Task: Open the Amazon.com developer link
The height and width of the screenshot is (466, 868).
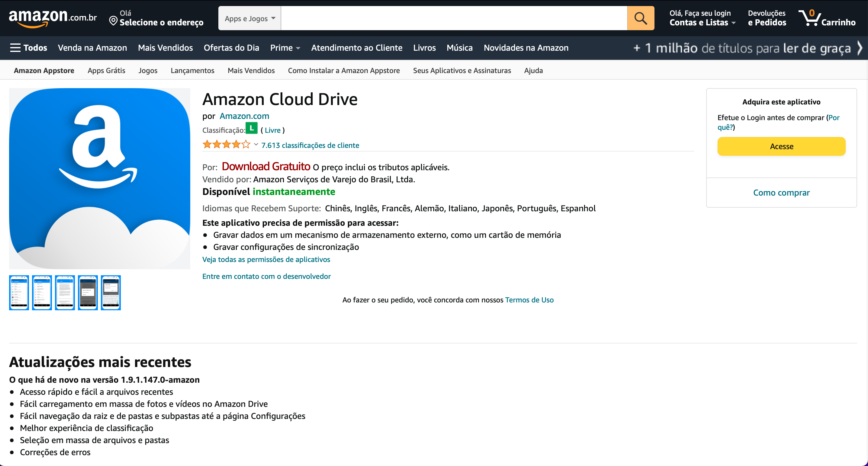Action: [x=244, y=116]
